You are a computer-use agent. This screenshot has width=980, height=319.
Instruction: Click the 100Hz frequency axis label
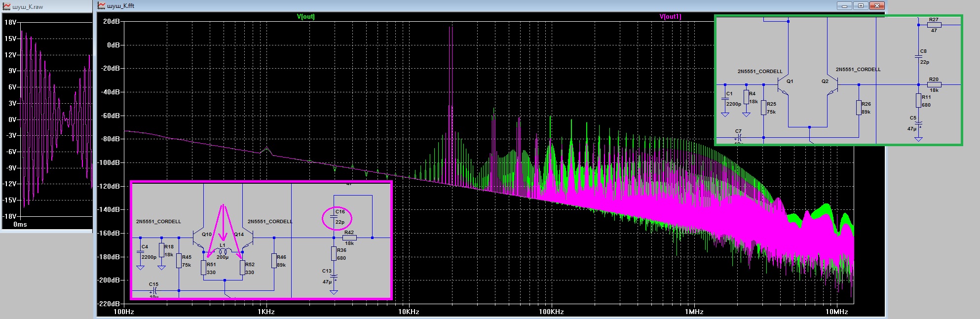point(124,312)
